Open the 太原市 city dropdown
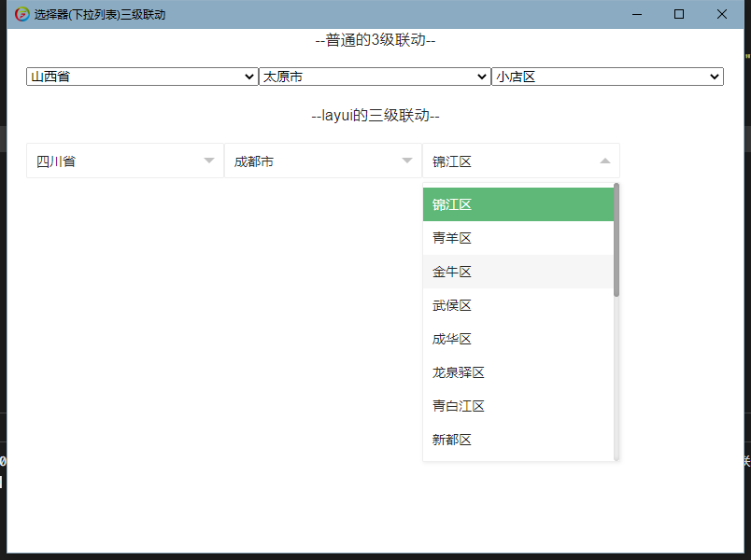751x560 pixels. point(375,77)
